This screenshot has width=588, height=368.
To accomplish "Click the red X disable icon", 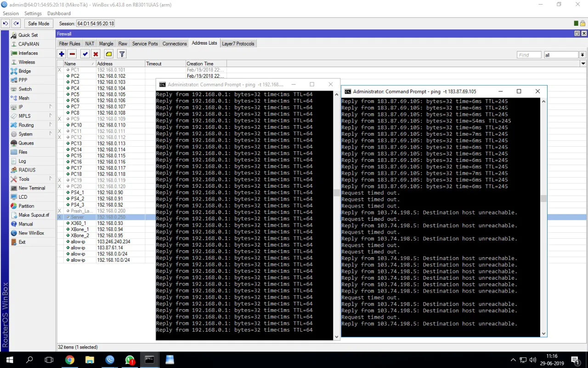I will click(x=96, y=54).
